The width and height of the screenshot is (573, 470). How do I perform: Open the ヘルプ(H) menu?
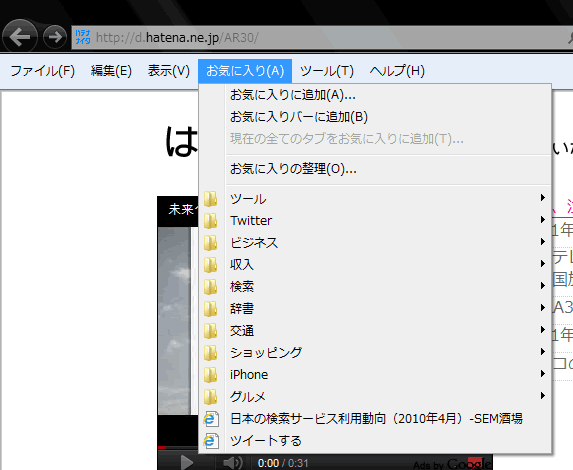click(397, 71)
